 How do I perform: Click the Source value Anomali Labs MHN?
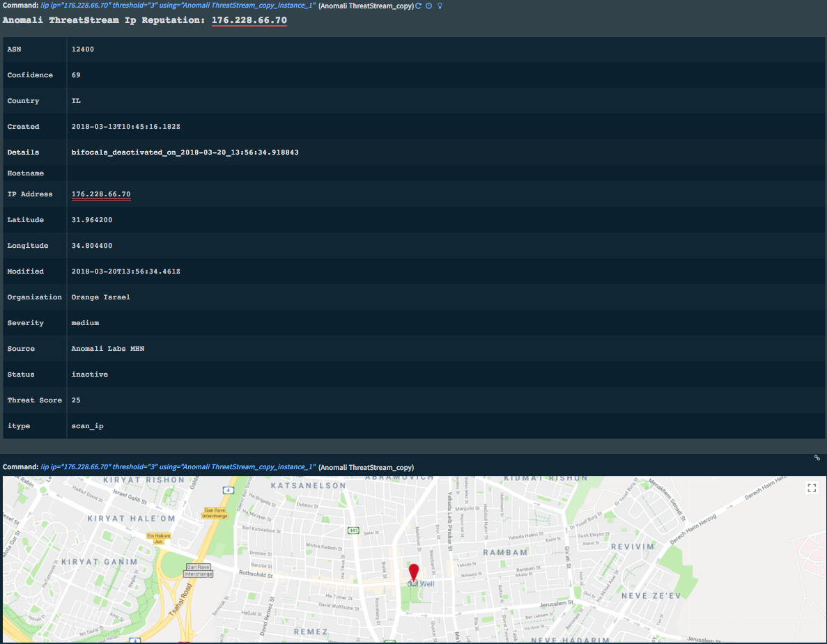point(108,349)
